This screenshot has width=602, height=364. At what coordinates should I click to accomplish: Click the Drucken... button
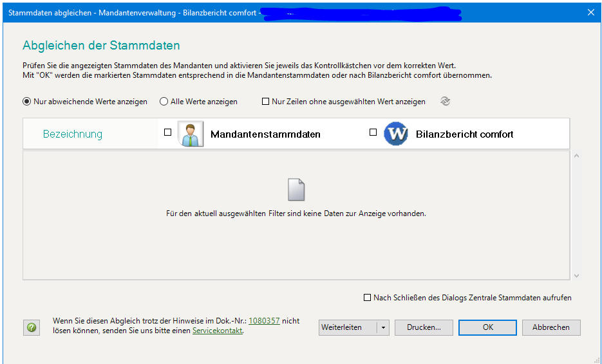424,327
